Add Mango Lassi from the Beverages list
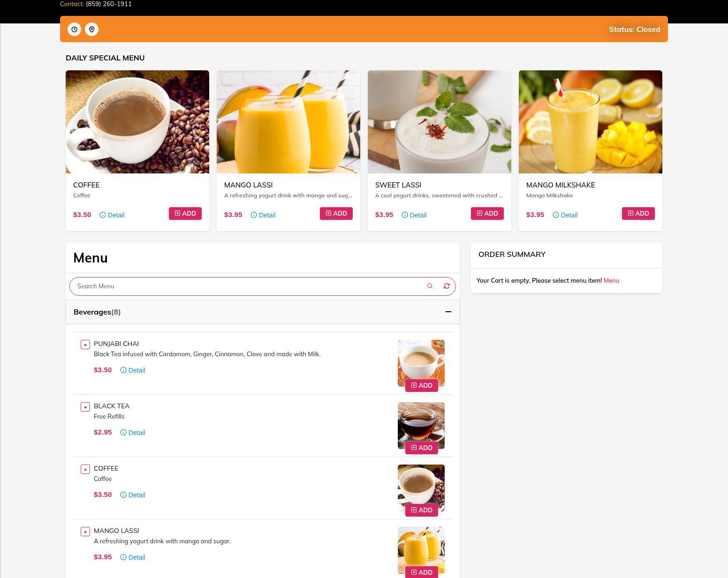728x578 pixels. 422,572
